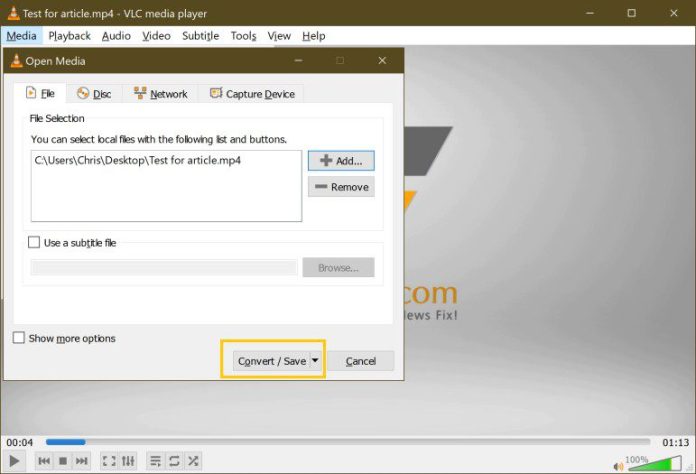This screenshot has width=696, height=474.
Task: Open the Subtitle menu
Action: pyautogui.click(x=201, y=36)
